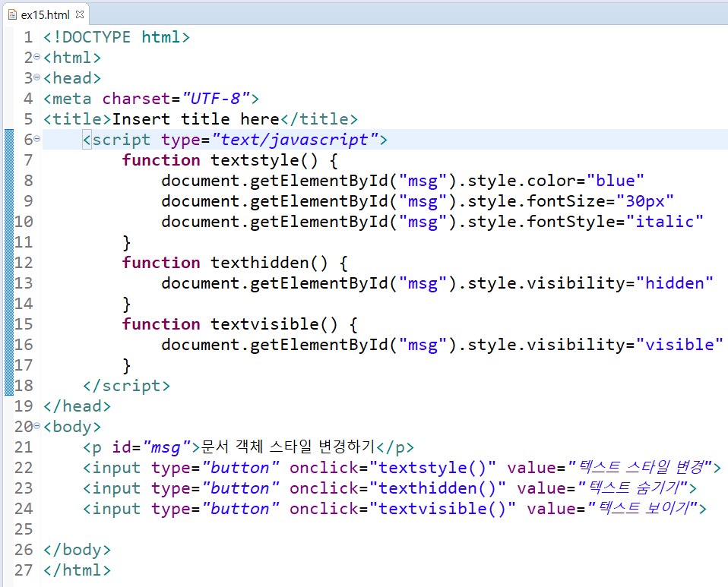This screenshot has height=587, width=728.
Task: Click the charset "UTF-8" attribute value
Action: pyautogui.click(x=217, y=99)
